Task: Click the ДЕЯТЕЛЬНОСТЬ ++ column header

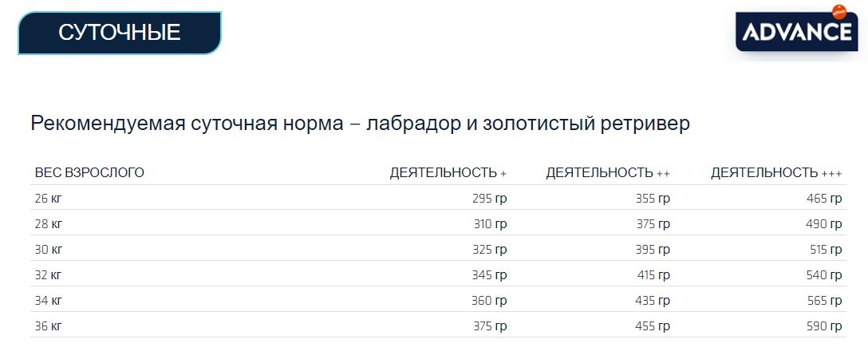Action: point(608,172)
